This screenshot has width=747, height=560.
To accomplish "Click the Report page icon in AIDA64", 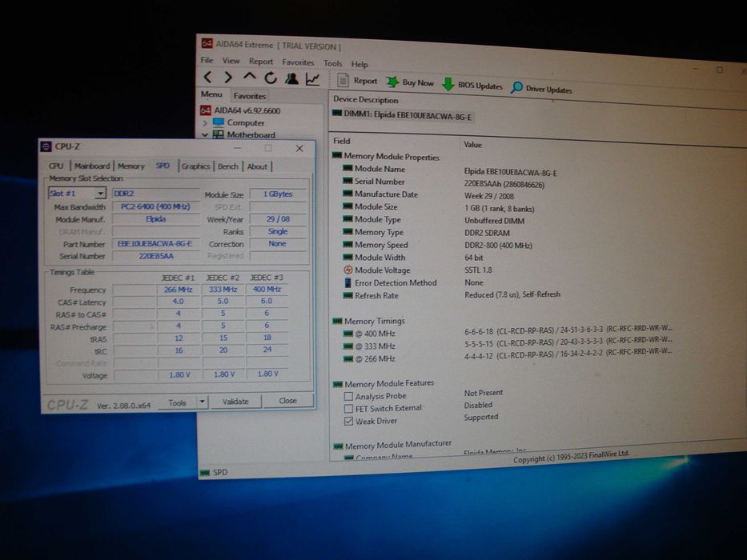I will 343,81.
